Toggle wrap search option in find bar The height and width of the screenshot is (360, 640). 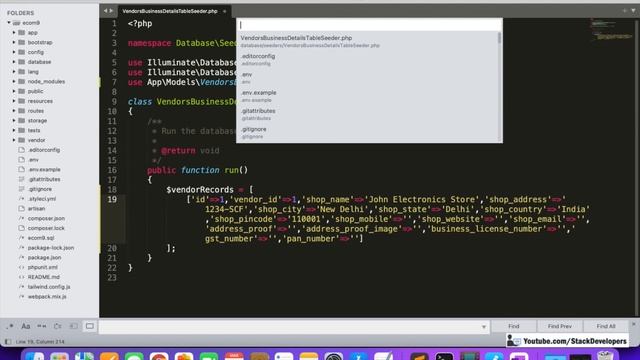click(58, 326)
